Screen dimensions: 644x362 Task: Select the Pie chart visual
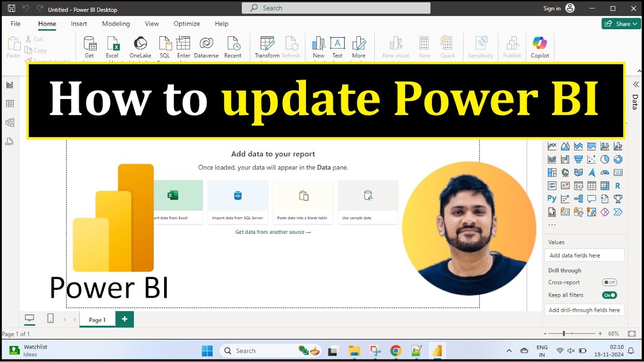605,159
